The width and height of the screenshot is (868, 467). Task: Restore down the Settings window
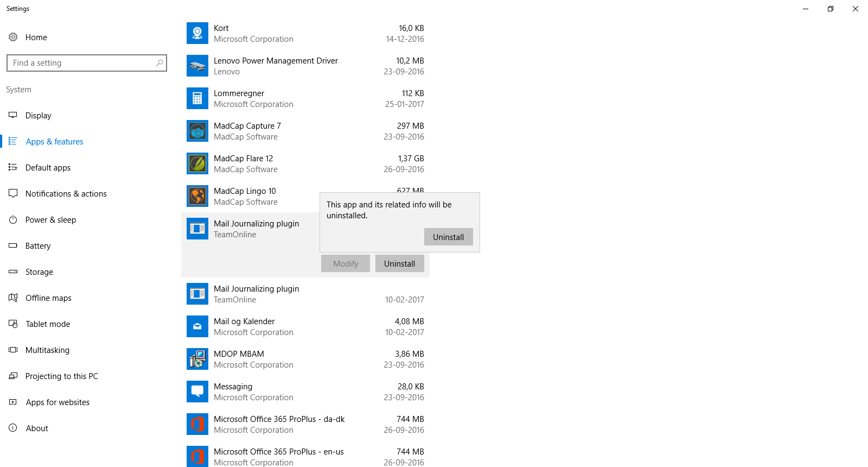(x=831, y=9)
